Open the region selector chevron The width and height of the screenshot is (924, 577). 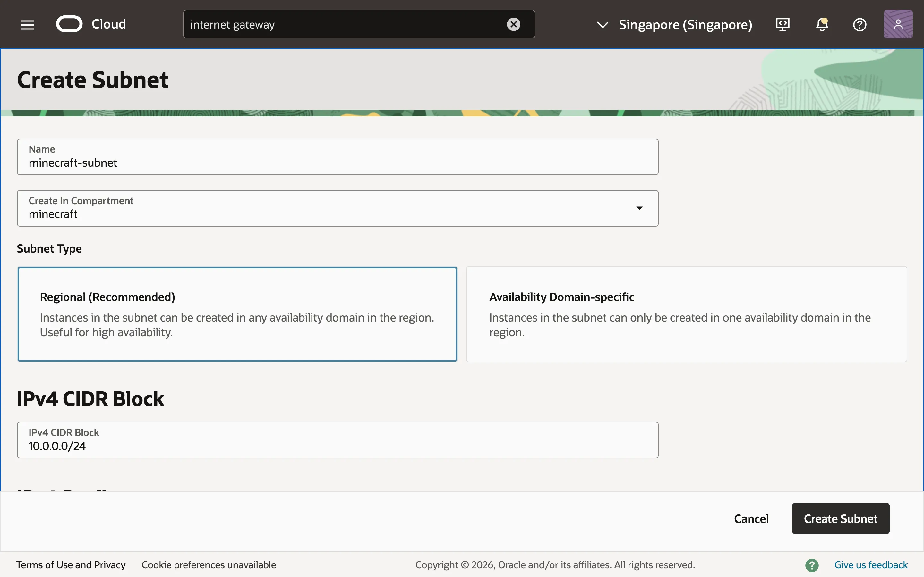point(602,24)
